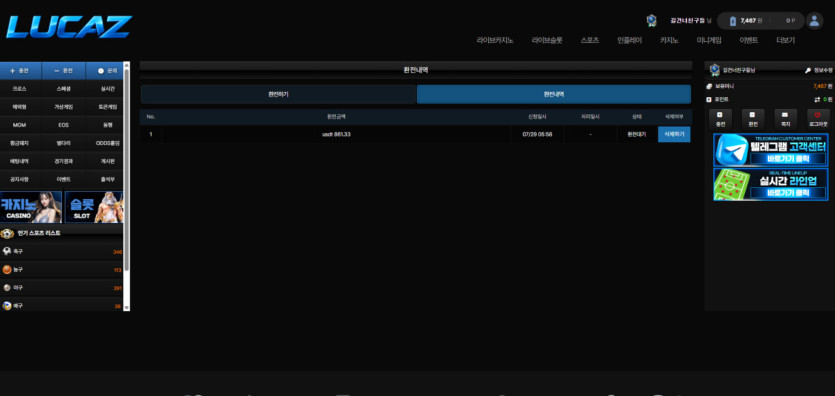The image size is (835, 396).
Task: Click the level badge icon in header
Action: [651, 21]
